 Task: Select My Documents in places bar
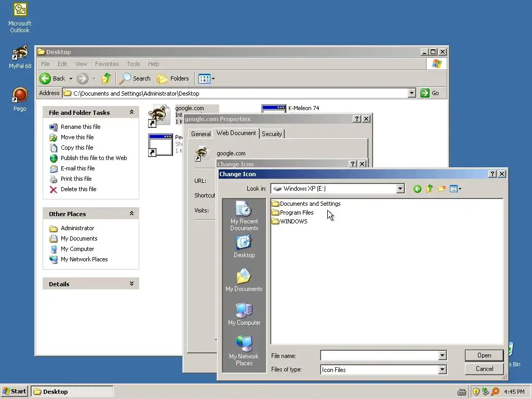pos(244,280)
